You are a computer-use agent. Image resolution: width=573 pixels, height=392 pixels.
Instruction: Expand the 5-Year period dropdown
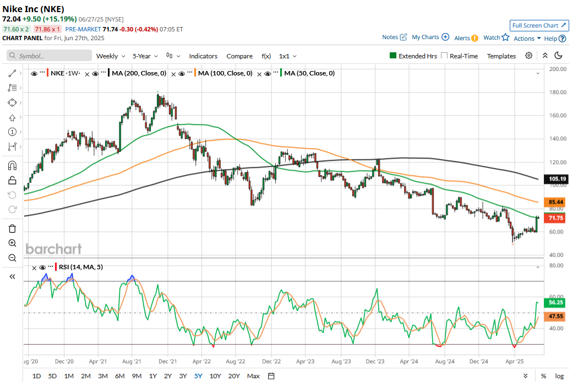click(145, 56)
